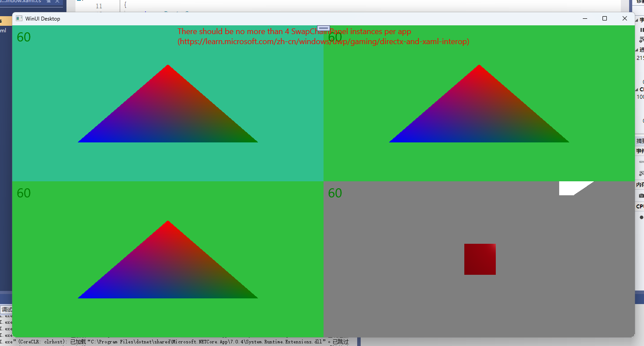
Task: Click the CPU record circle icon
Action: click(641, 217)
